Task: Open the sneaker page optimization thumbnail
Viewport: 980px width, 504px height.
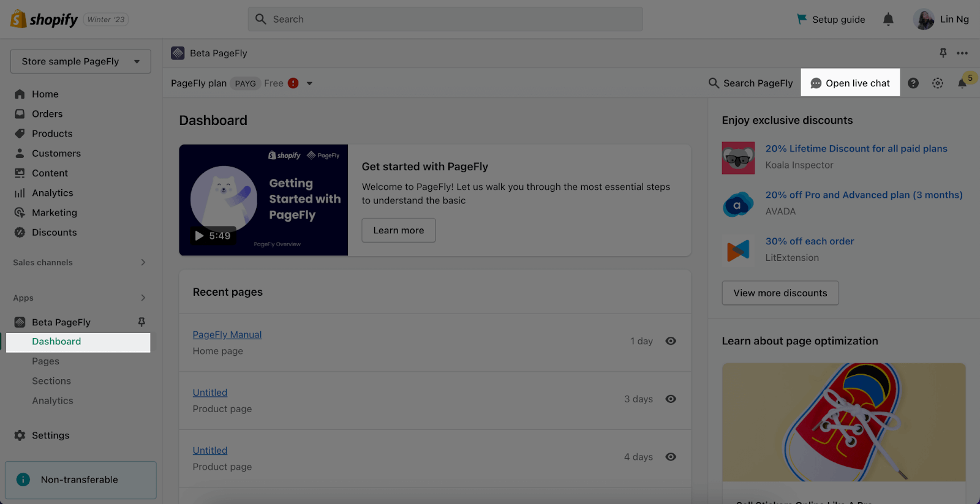Action: pos(844,422)
